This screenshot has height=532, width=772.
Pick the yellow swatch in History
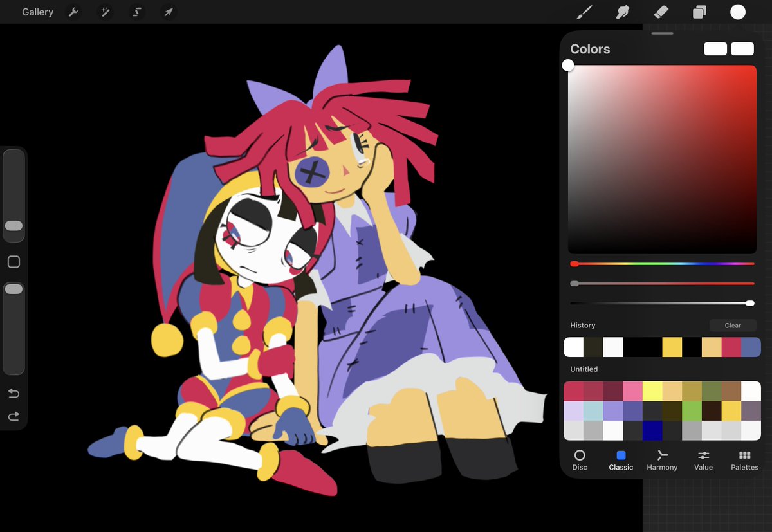click(672, 347)
